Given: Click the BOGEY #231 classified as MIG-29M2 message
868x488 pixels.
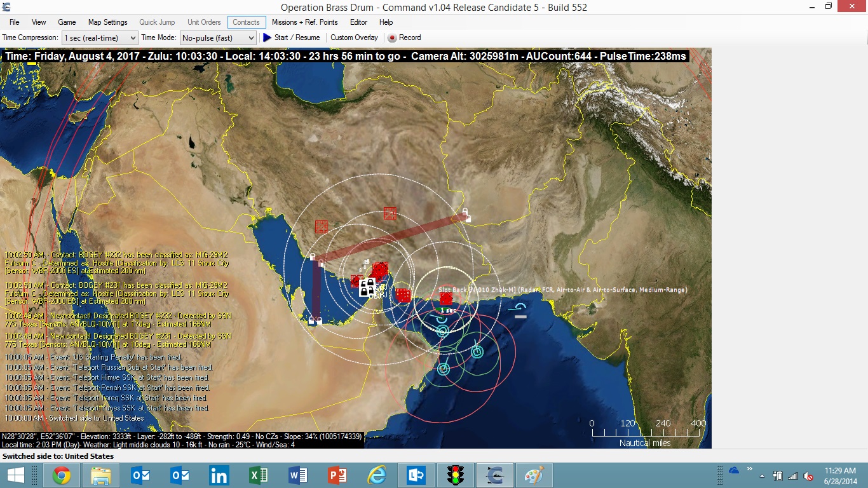Looking at the screenshot, I should tap(117, 294).
